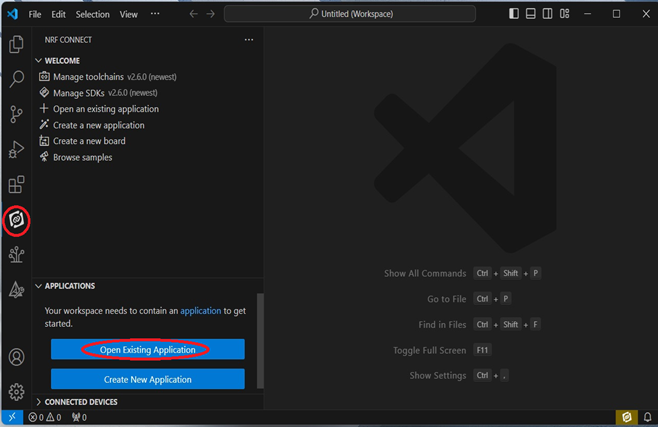Toggle the secondary side bar layout

point(547,14)
